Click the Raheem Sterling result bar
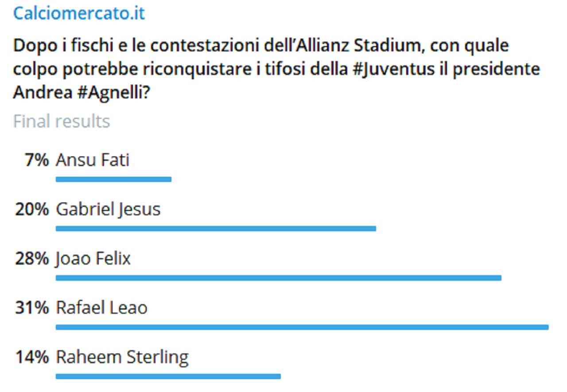This screenshot has height=392, width=567. (x=168, y=376)
